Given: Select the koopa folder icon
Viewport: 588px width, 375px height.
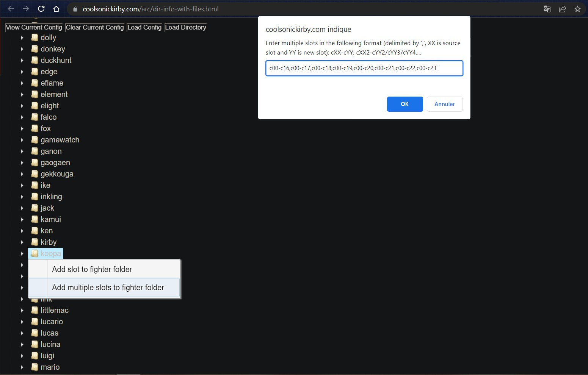Looking at the screenshot, I should [x=34, y=253].
